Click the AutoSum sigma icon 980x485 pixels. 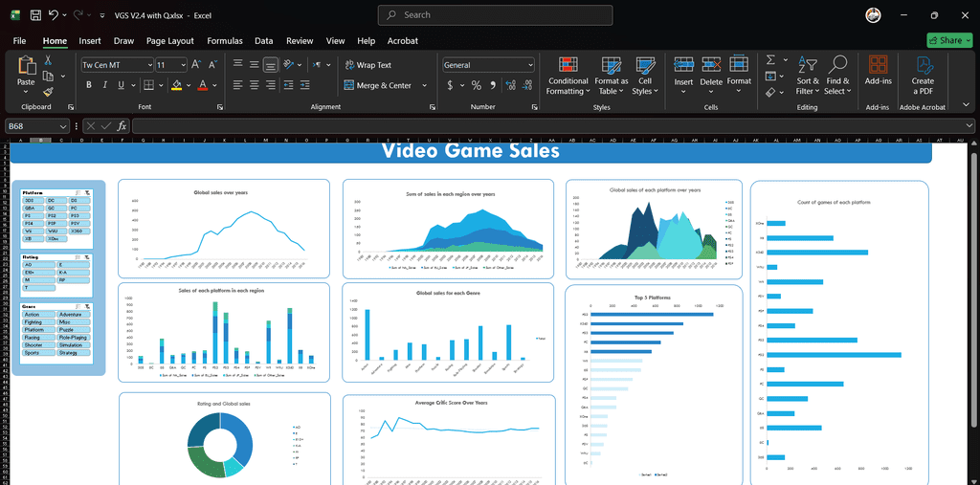770,59
